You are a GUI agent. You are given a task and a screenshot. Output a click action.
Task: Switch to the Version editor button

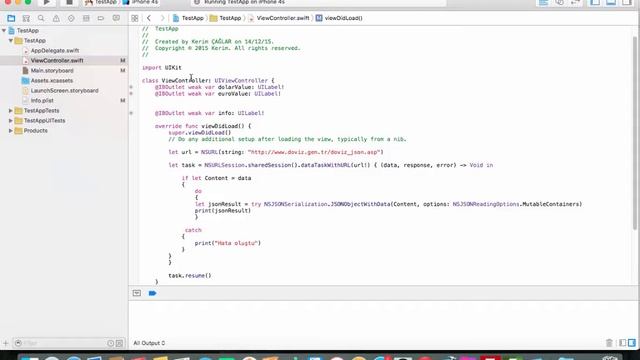click(576, 2)
